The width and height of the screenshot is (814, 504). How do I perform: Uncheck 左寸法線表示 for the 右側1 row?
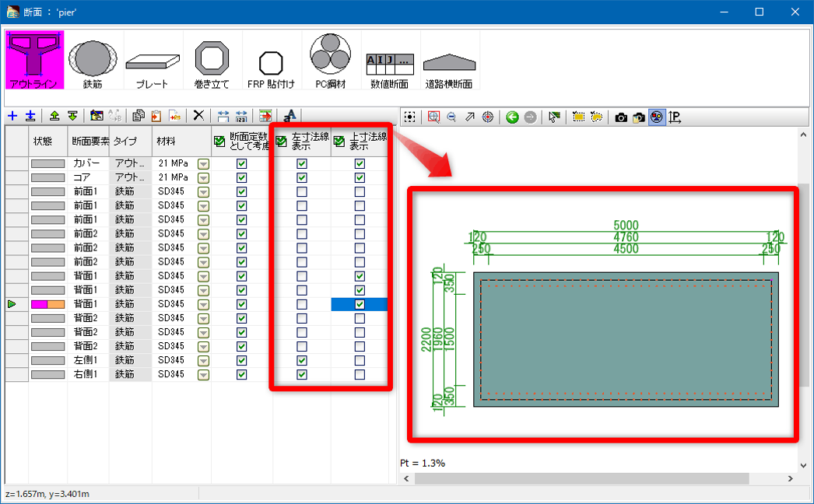coord(302,374)
